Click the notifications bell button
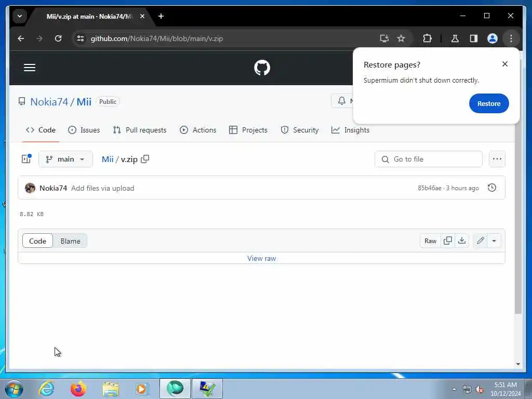 342,101
